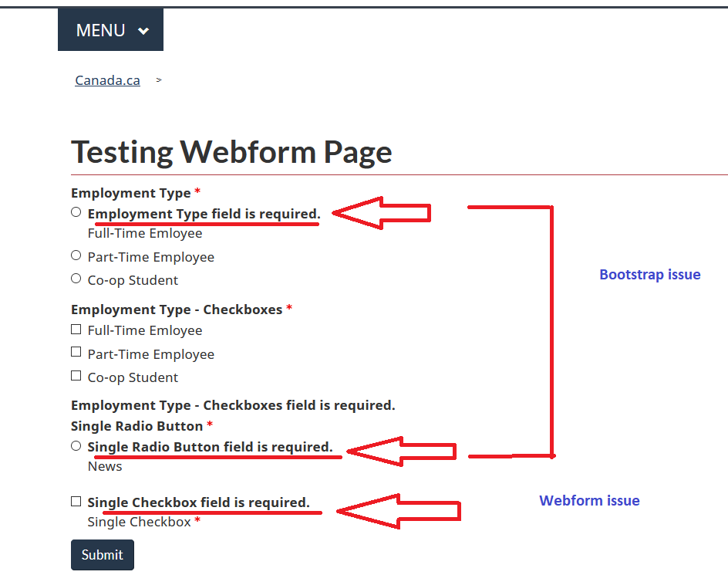Check the Part-Time Employee checkbox
This screenshot has height=575, width=728.
pos(76,351)
